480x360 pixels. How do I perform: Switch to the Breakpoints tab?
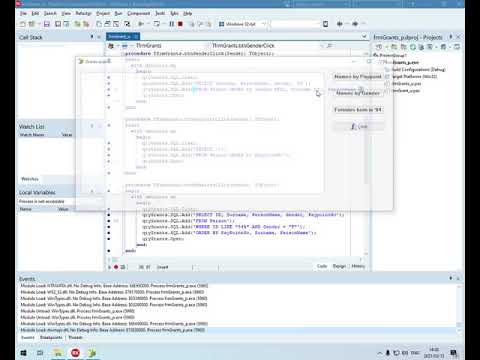(x=51, y=337)
